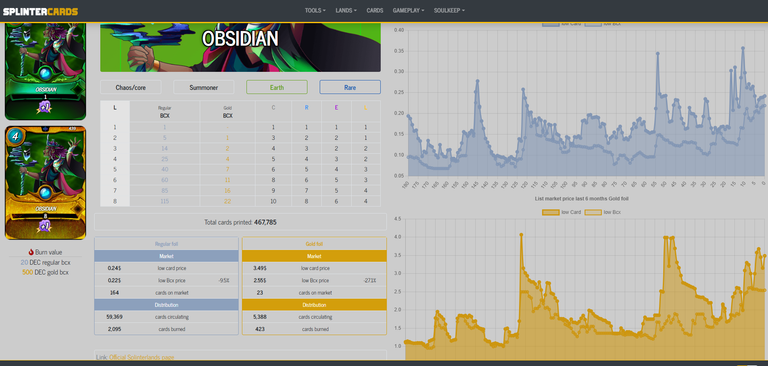Click the mana cost 4 badge on gold card

[x=15, y=137]
